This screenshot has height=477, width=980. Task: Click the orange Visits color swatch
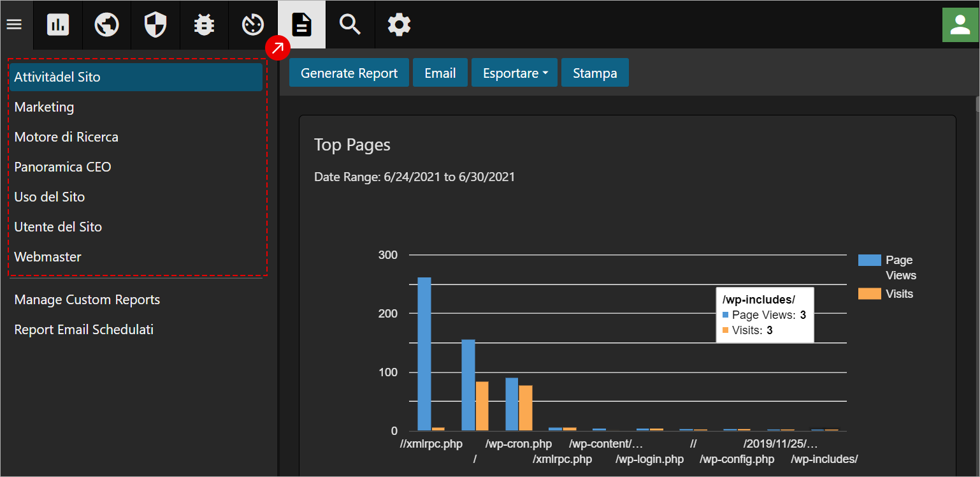pos(869,293)
